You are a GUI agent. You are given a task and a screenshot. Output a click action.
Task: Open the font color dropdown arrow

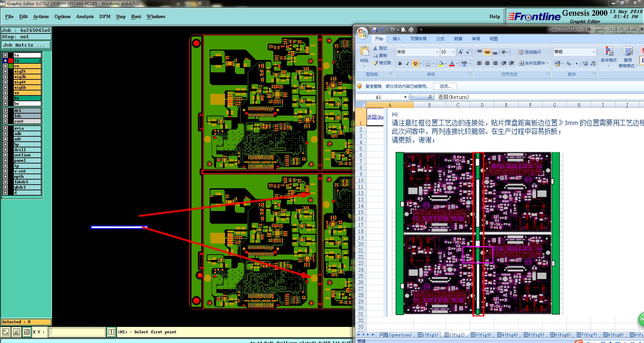pyautogui.click(x=457, y=64)
